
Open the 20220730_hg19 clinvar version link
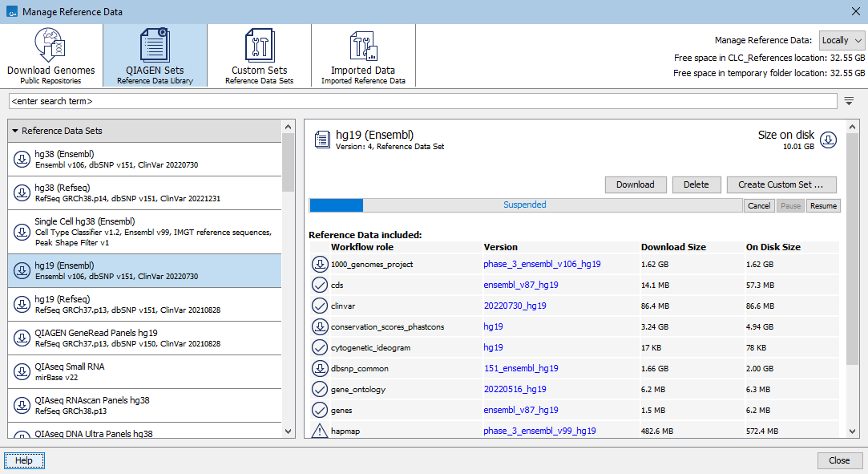[x=515, y=306]
